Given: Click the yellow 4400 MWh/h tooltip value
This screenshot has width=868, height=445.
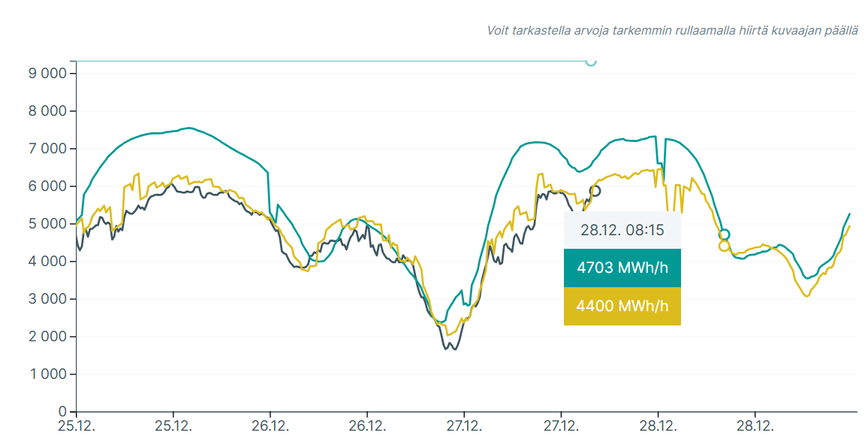Looking at the screenshot, I should point(622,306).
